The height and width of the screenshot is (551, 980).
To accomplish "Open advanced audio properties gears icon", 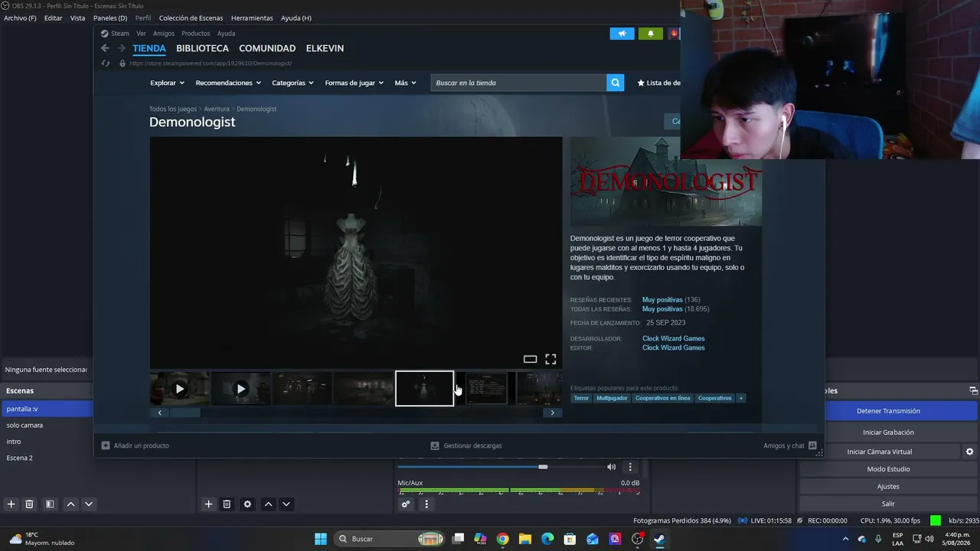I will click(406, 504).
